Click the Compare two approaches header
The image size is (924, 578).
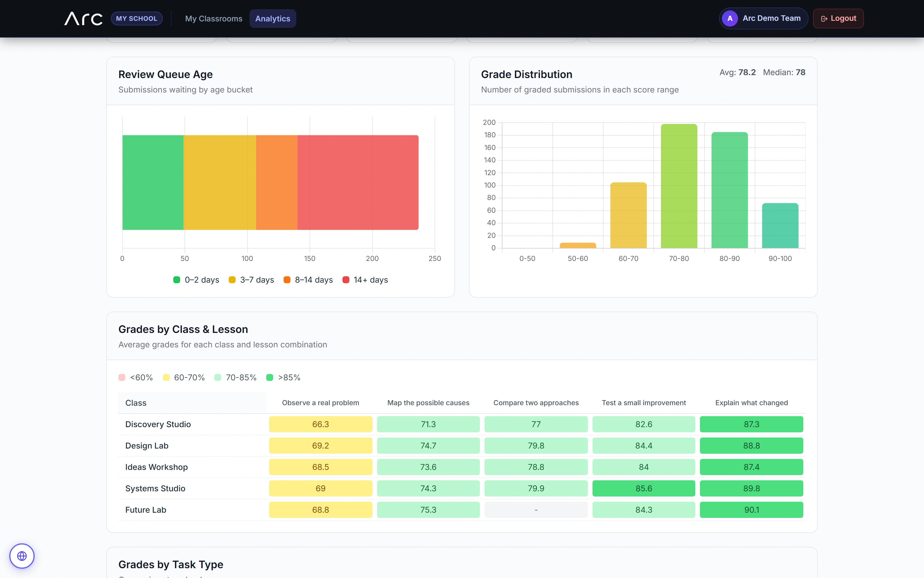pos(536,403)
